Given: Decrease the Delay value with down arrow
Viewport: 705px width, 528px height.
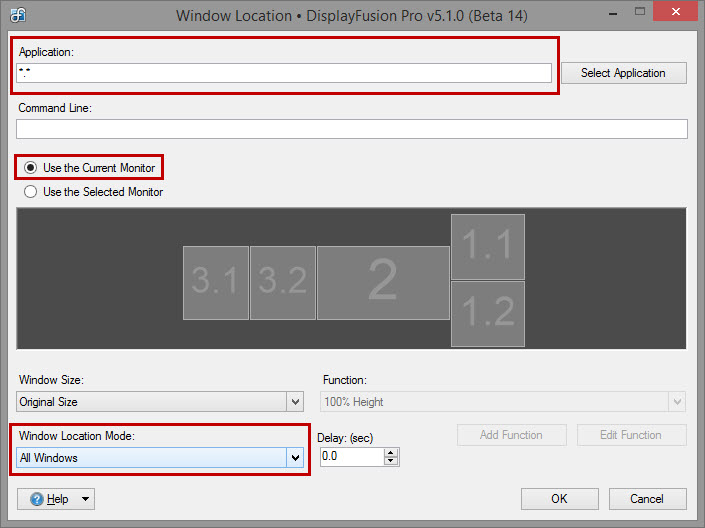Looking at the screenshot, I should (390, 462).
